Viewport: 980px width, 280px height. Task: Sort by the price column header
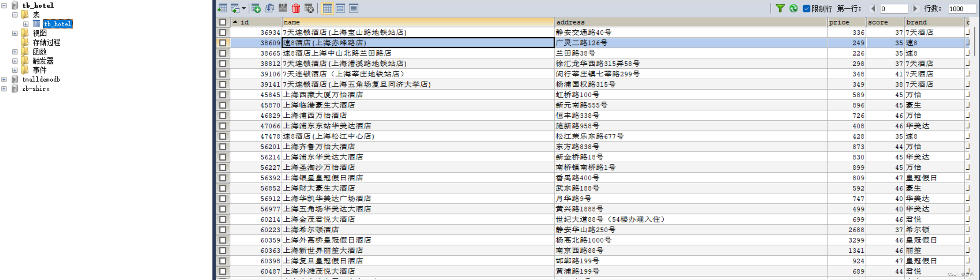(847, 22)
